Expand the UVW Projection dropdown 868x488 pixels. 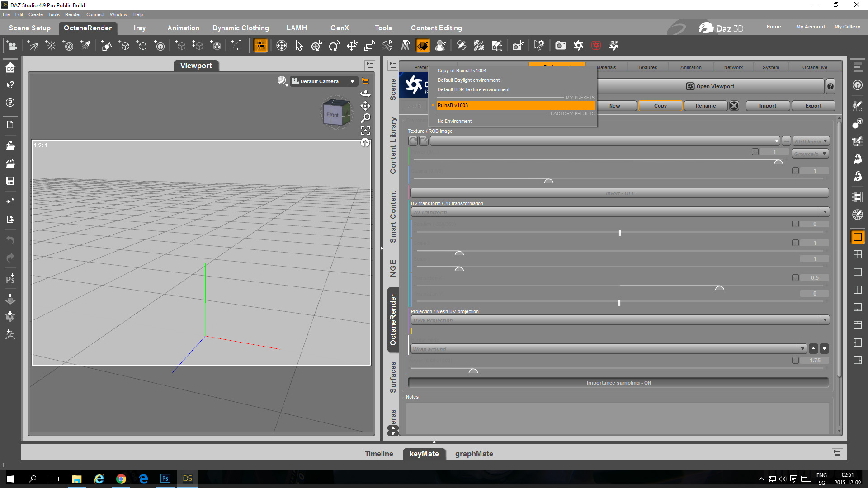tap(825, 320)
